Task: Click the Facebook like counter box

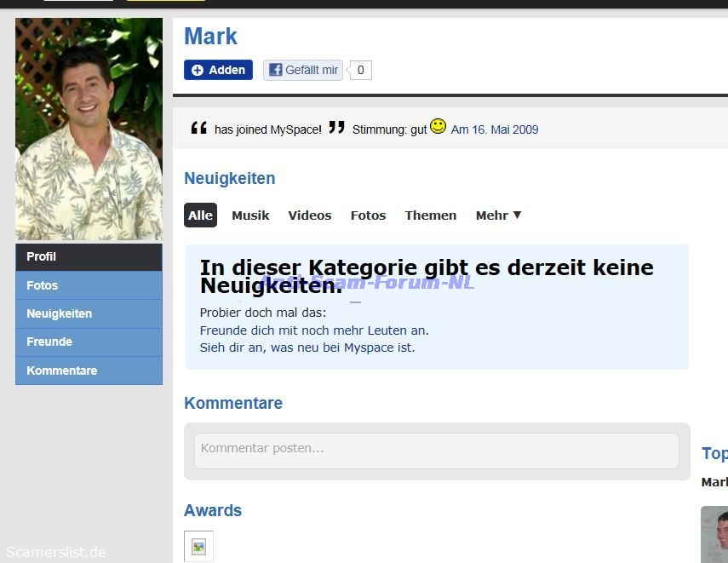Action: tap(360, 70)
